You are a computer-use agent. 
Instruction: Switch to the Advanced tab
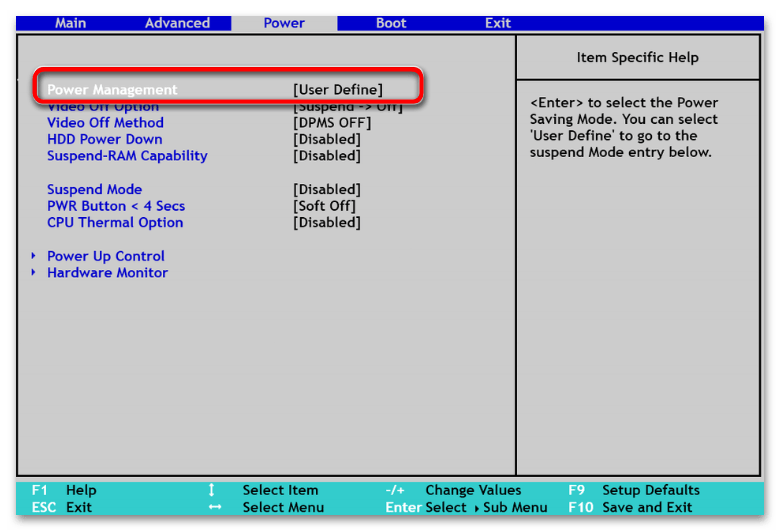point(177,23)
